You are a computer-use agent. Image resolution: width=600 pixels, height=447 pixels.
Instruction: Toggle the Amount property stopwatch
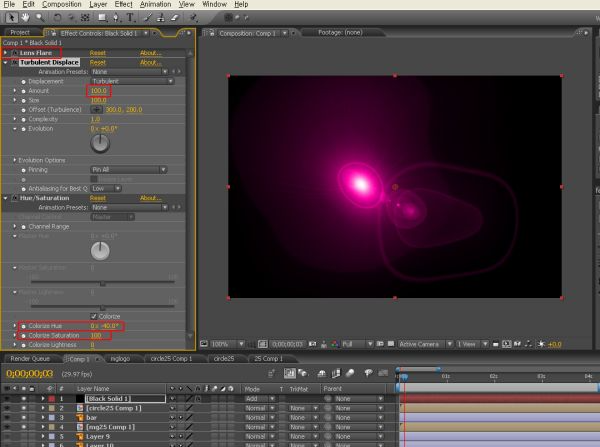(x=23, y=91)
